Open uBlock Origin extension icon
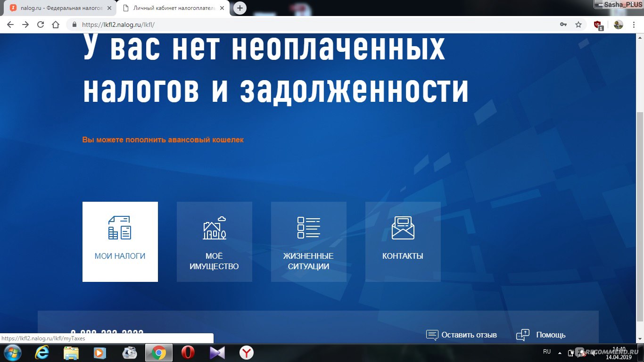Image resolution: width=644 pixels, height=362 pixels. pos(598,25)
